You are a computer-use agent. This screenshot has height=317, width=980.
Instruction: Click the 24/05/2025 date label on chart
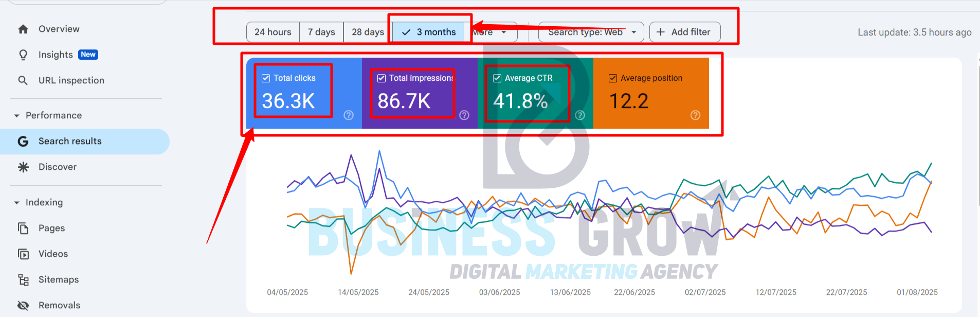429,292
